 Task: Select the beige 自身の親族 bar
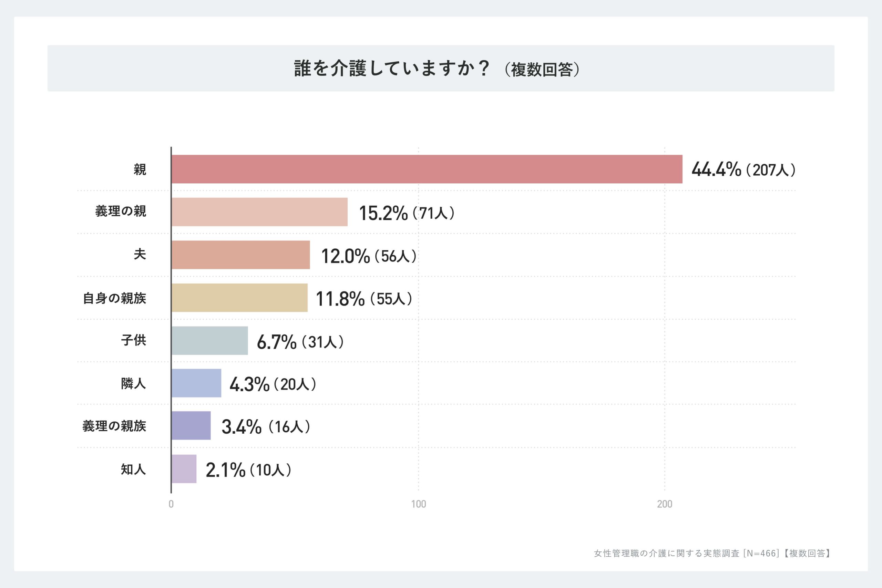click(x=240, y=298)
